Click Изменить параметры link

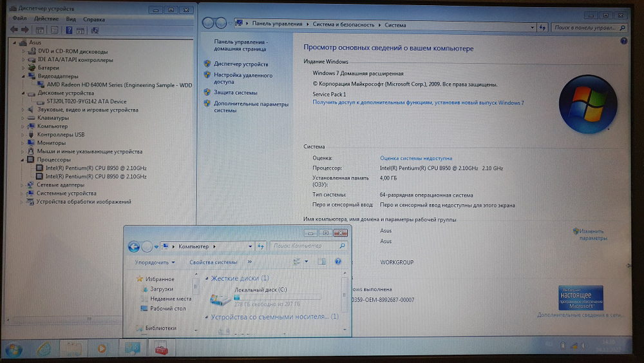click(592, 235)
